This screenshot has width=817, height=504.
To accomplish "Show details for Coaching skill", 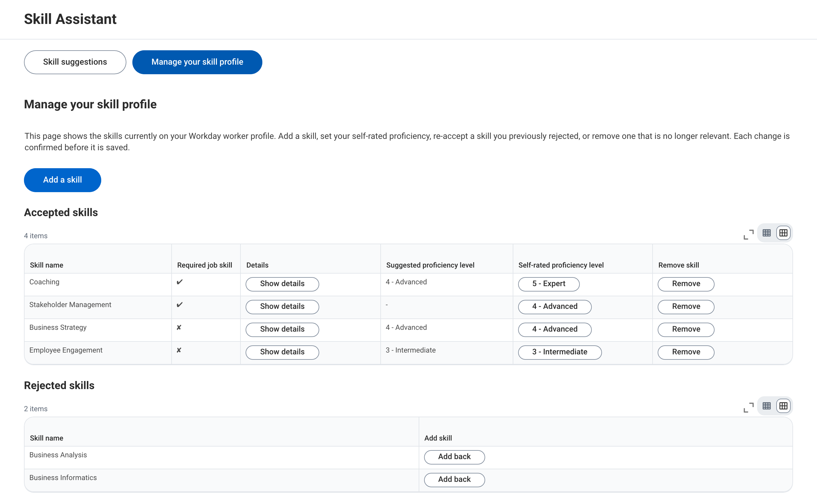I will tap(282, 284).
